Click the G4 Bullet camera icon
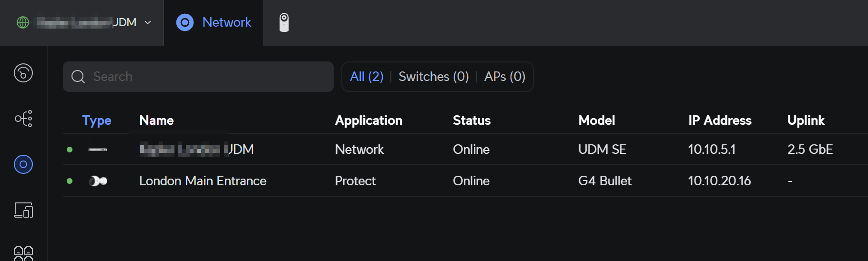Screen dimensions: 868x261 pos(98,181)
